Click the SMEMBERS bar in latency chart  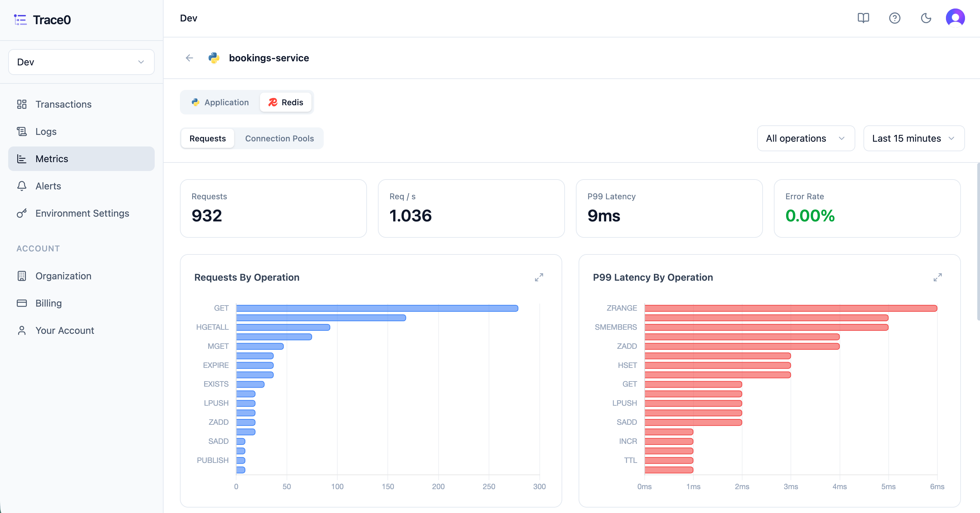(766, 327)
